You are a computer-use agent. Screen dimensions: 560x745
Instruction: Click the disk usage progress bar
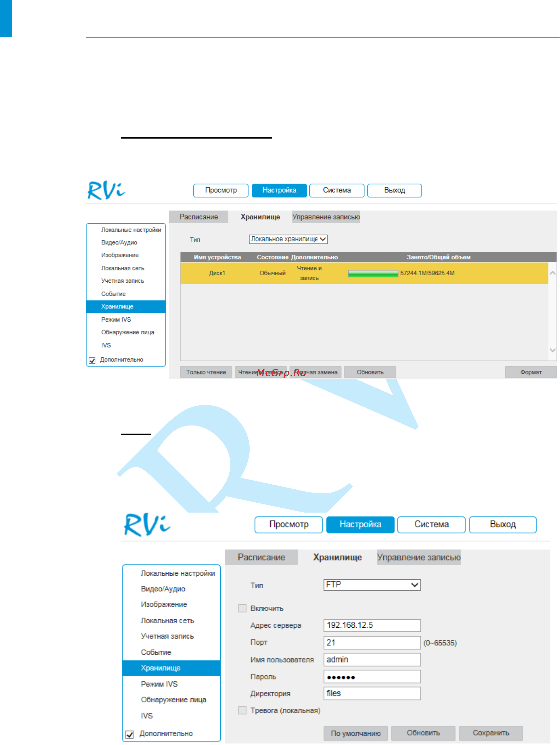[373, 274]
